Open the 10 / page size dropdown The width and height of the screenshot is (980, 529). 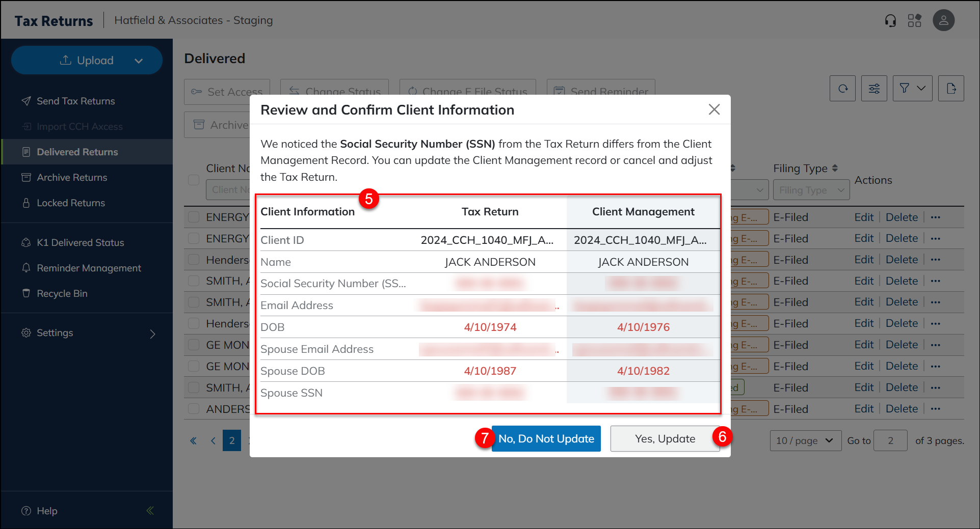coord(805,440)
